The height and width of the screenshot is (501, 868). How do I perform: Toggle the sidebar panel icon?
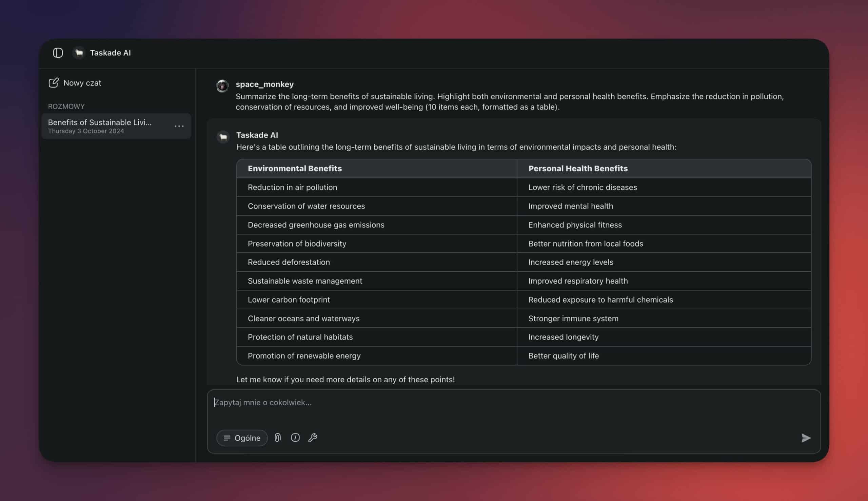pyautogui.click(x=58, y=53)
